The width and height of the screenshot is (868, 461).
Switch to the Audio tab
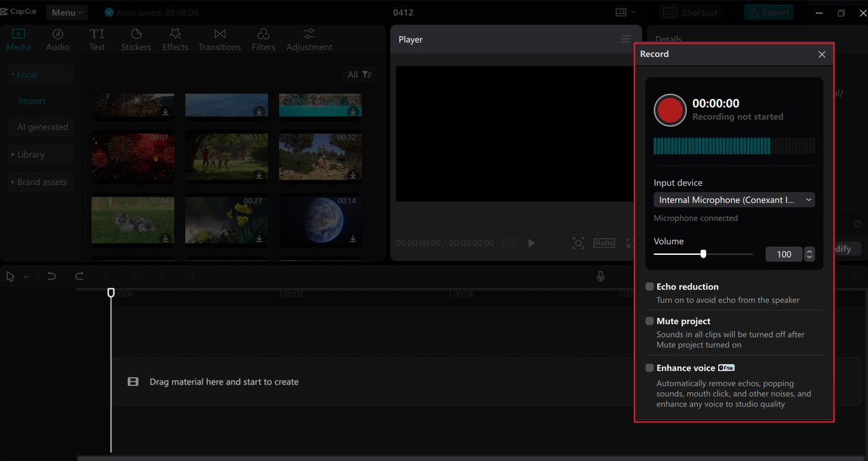pos(58,40)
